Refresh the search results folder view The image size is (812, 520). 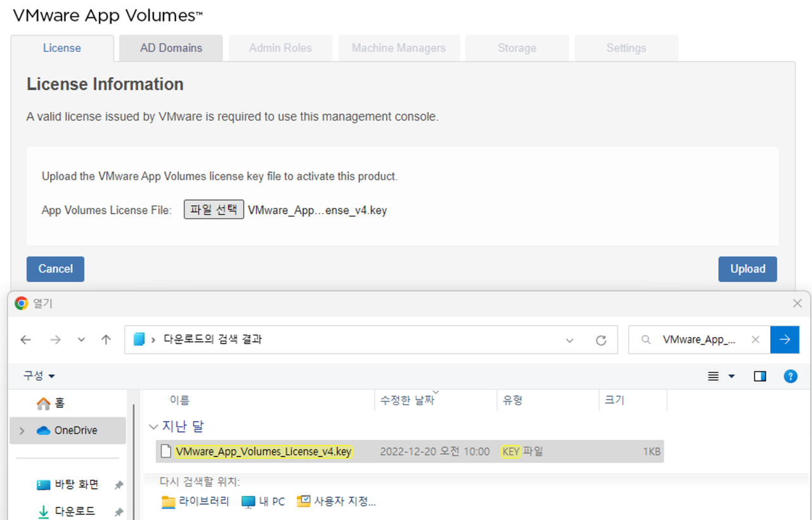601,340
